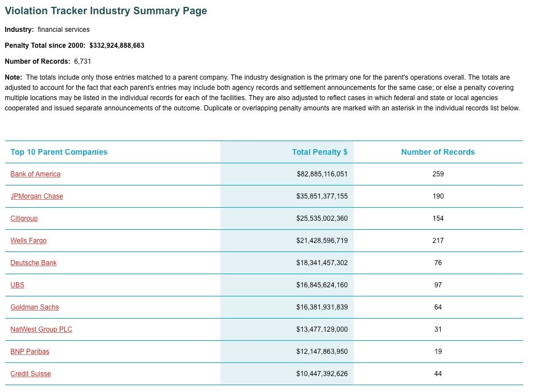
Task: Click the record count 217
Action: pos(438,240)
